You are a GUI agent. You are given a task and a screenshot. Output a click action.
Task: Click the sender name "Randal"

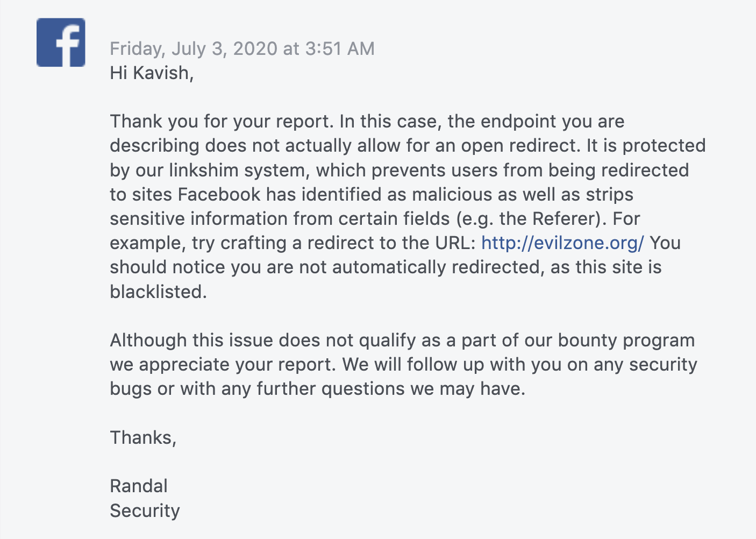(139, 486)
